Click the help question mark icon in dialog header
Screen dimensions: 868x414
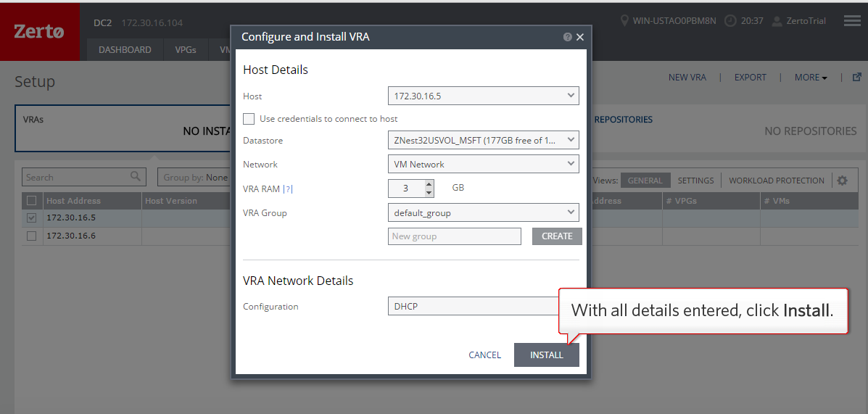point(567,37)
